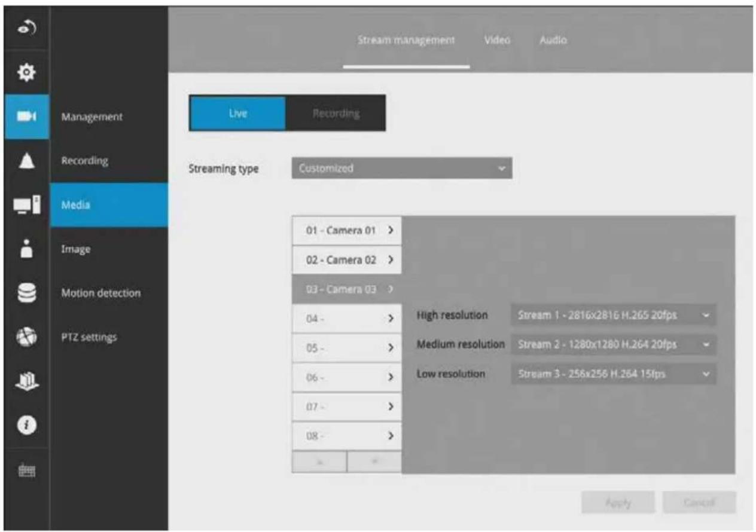This screenshot has width=756, height=532.
Task: Go to Motion detection settings
Action: coord(109,293)
